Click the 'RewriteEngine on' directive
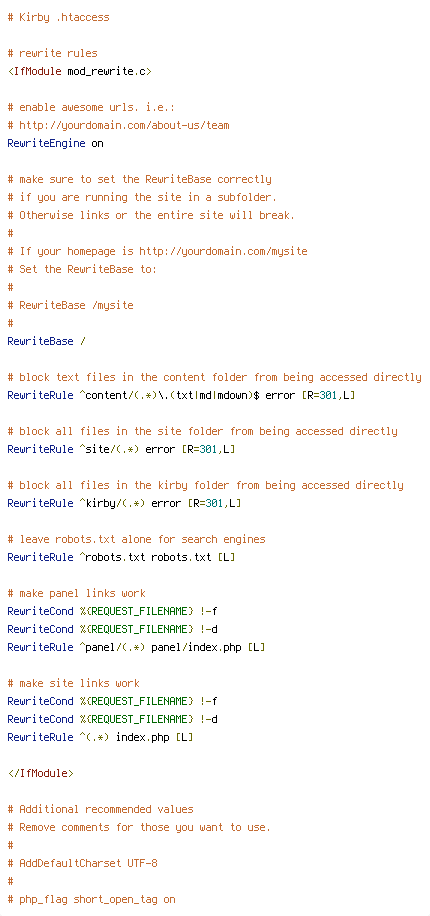430x916 pixels. pyautogui.click(x=56, y=143)
